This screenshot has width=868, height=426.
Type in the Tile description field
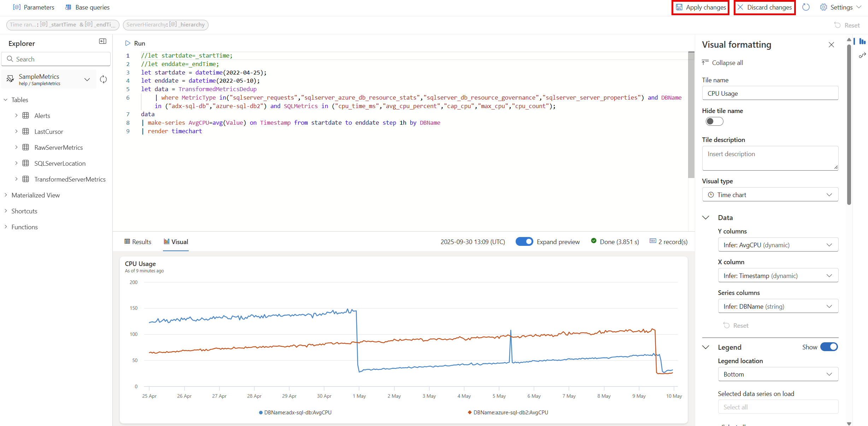(770, 158)
